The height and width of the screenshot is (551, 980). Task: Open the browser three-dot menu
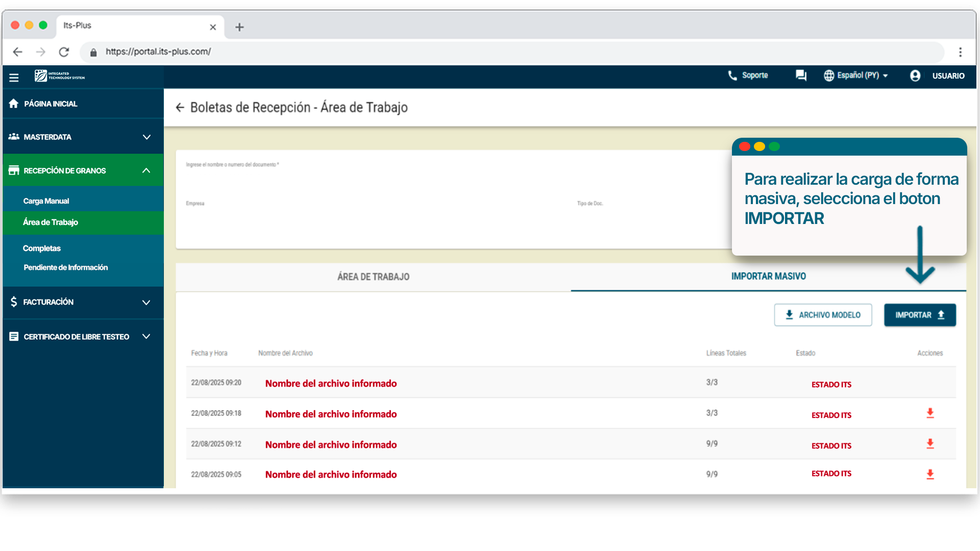coord(960,52)
